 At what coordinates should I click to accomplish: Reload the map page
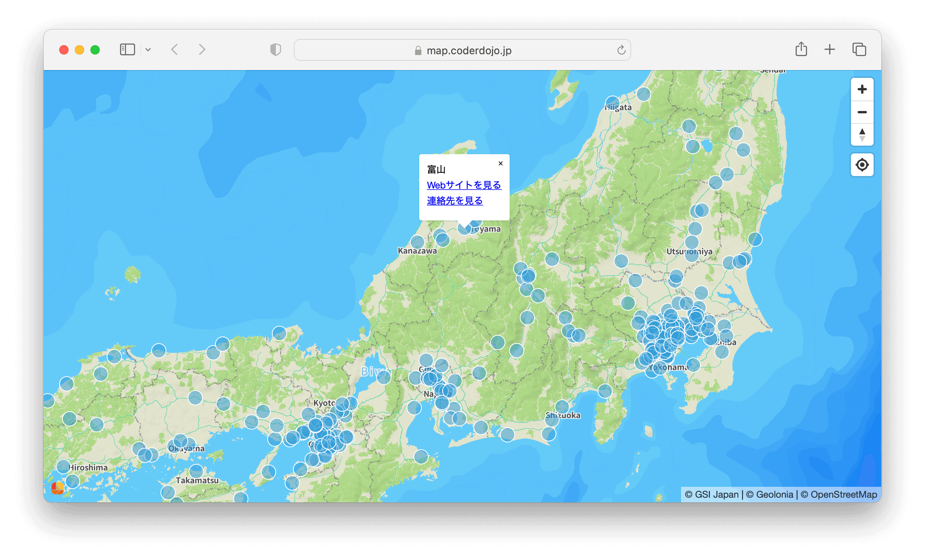pos(621,50)
